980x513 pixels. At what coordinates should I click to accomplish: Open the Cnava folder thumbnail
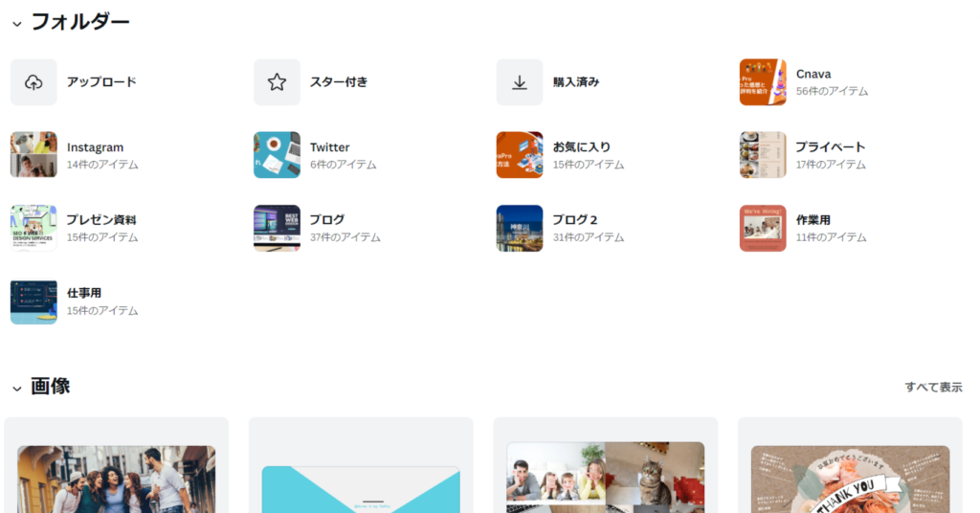point(763,82)
